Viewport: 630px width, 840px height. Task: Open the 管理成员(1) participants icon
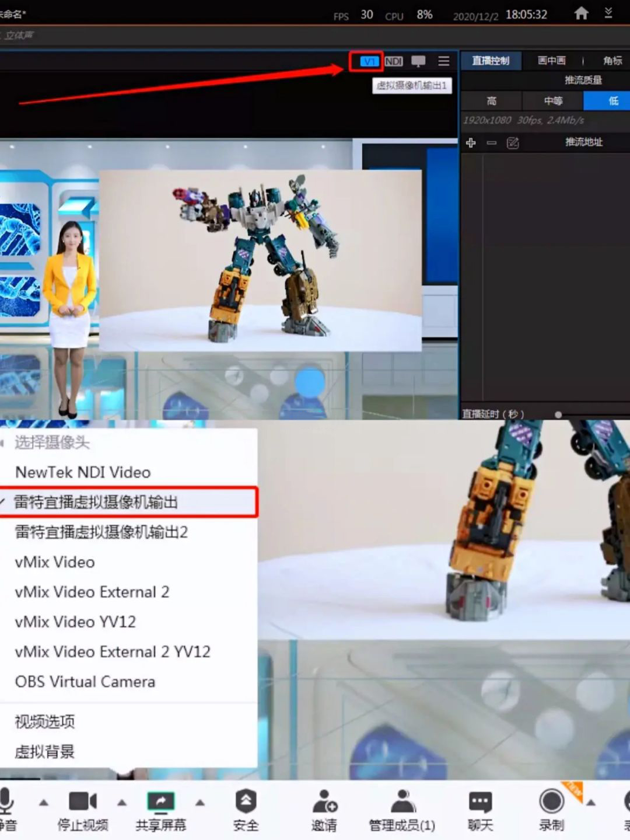click(402, 801)
